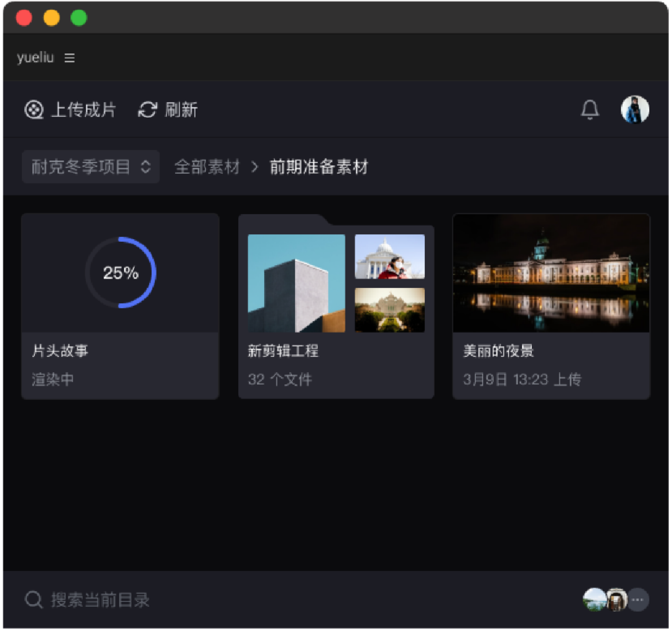
Task: Maximize the window with green button
Action: (x=79, y=18)
